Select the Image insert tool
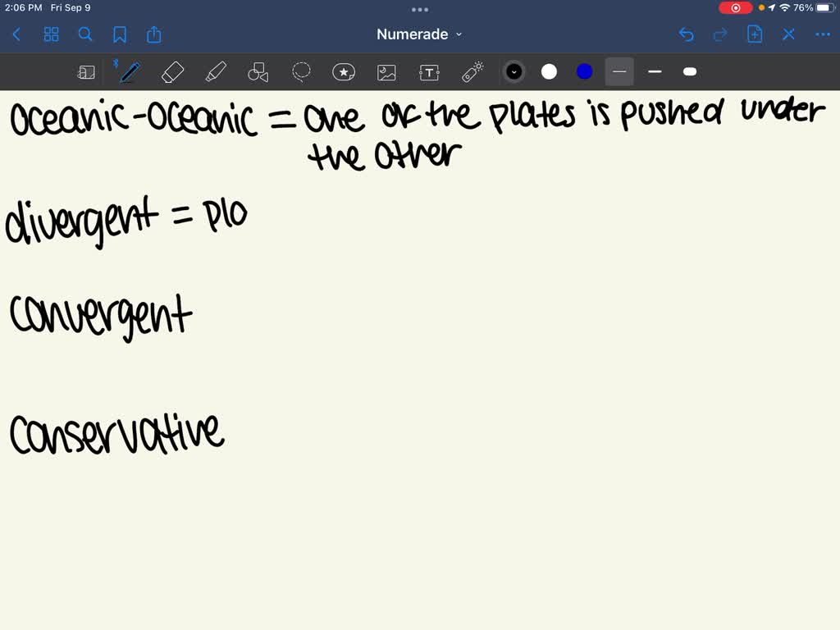 [386, 72]
